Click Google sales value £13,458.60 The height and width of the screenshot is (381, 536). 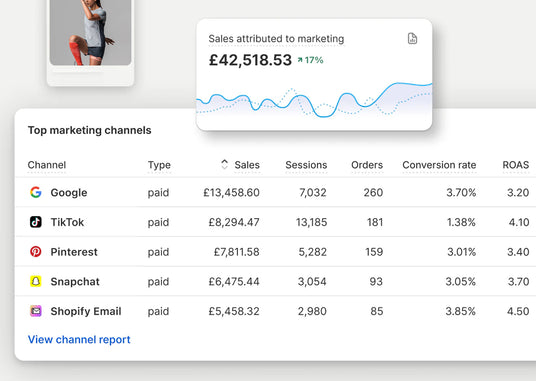pyautogui.click(x=231, y=193)
